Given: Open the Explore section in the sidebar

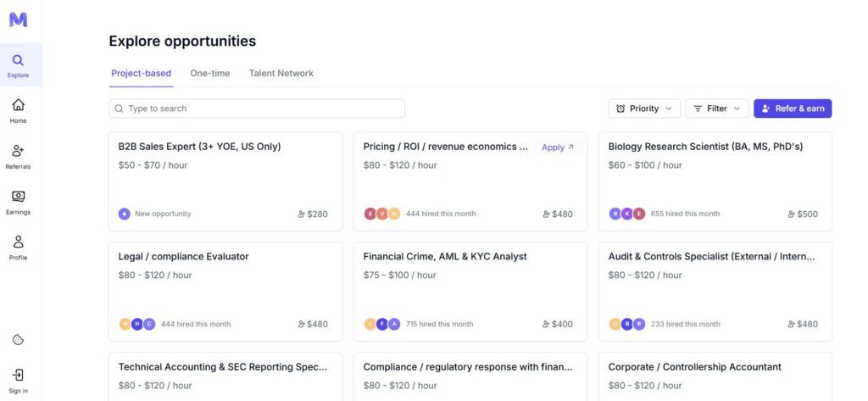Looking at the screenshot, I should tap(19, 65).
